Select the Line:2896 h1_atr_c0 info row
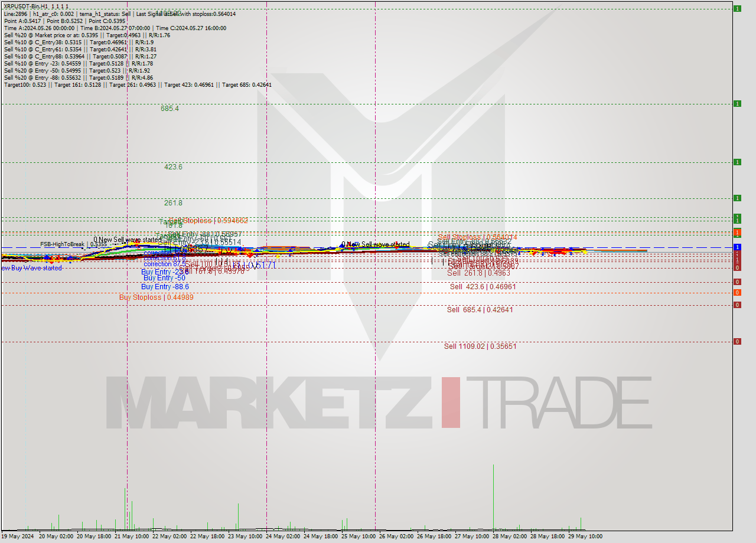The image size is (756, 543). 119,14
